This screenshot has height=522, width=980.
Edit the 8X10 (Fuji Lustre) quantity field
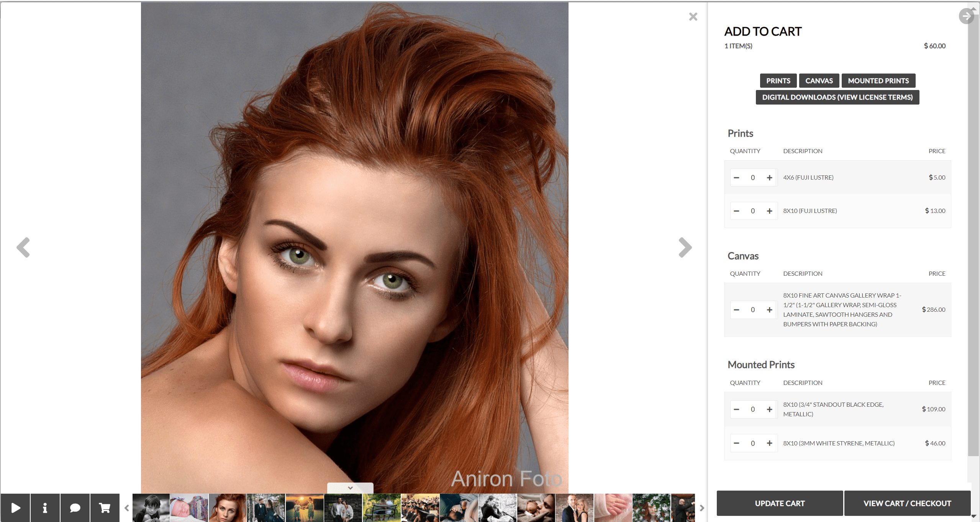753,211
